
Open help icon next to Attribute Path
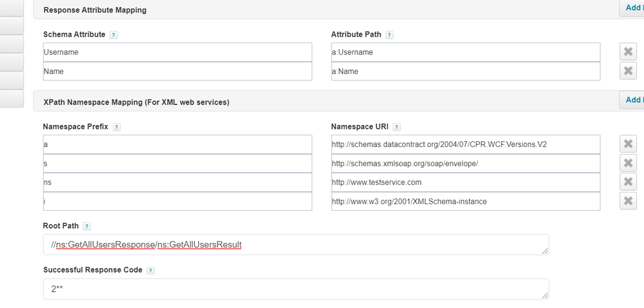(389, 35)
